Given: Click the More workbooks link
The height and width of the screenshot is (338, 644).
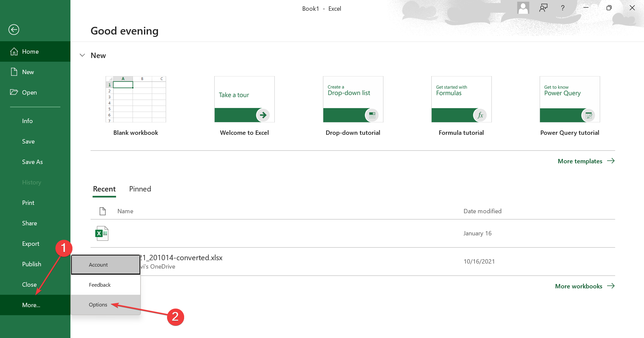Looking at the screenshot, I should tap(585, 286).
